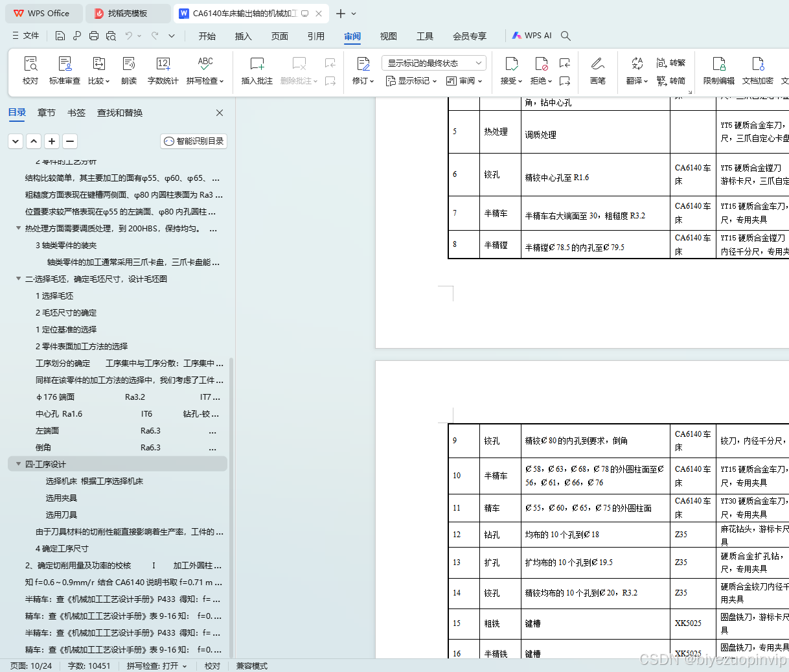Switch to the 页面 ribbon tab

pyautogui.click(x=280, y=36)
